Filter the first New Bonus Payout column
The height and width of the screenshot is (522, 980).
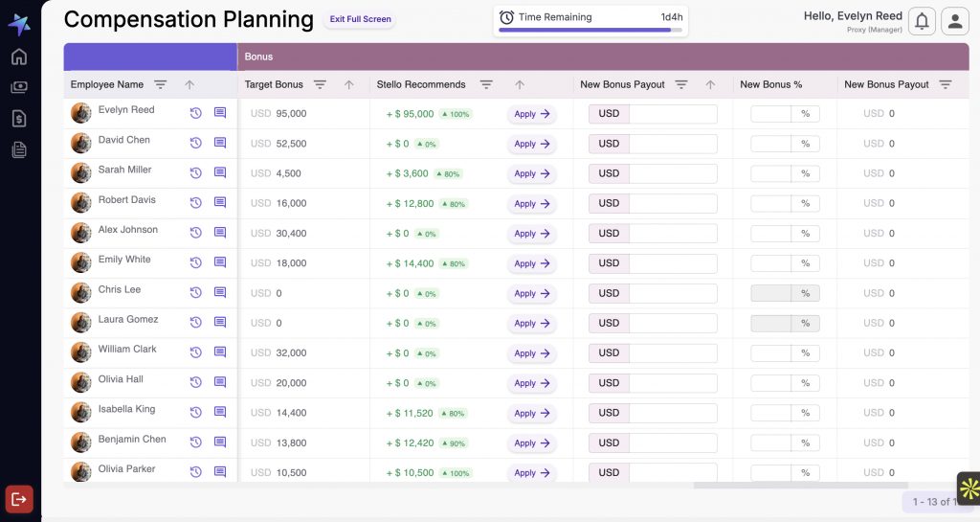[681, 84]
